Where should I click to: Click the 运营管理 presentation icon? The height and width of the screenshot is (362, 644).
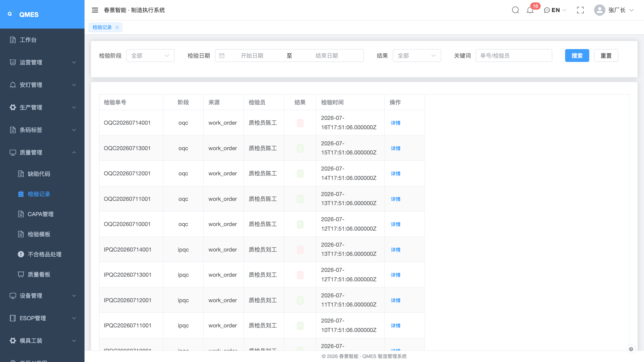click(x=13, y=62)
